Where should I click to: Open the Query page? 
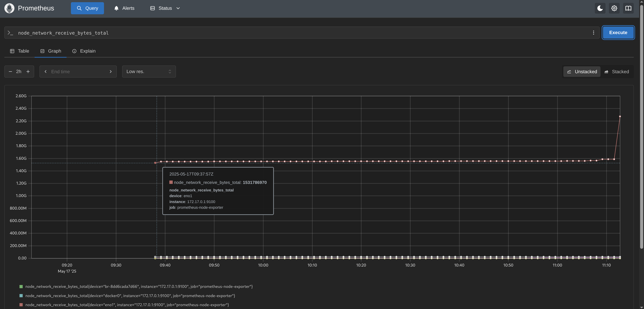(x=87, y=8)
